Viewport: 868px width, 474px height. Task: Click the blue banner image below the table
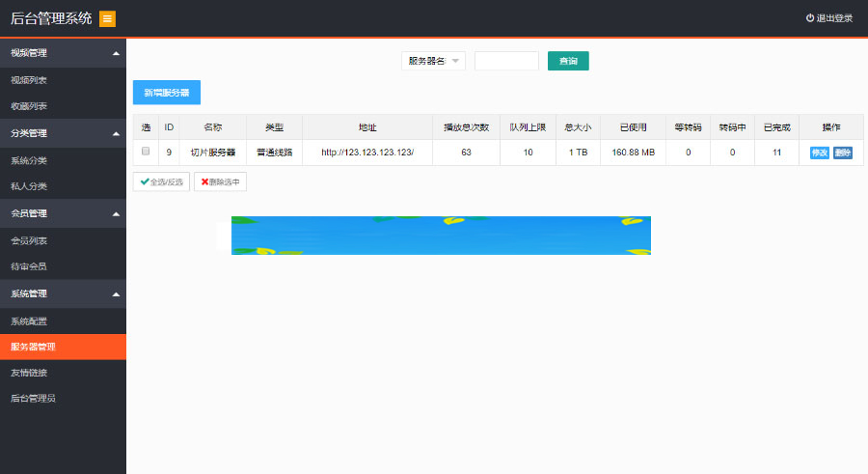pos(441,236)
